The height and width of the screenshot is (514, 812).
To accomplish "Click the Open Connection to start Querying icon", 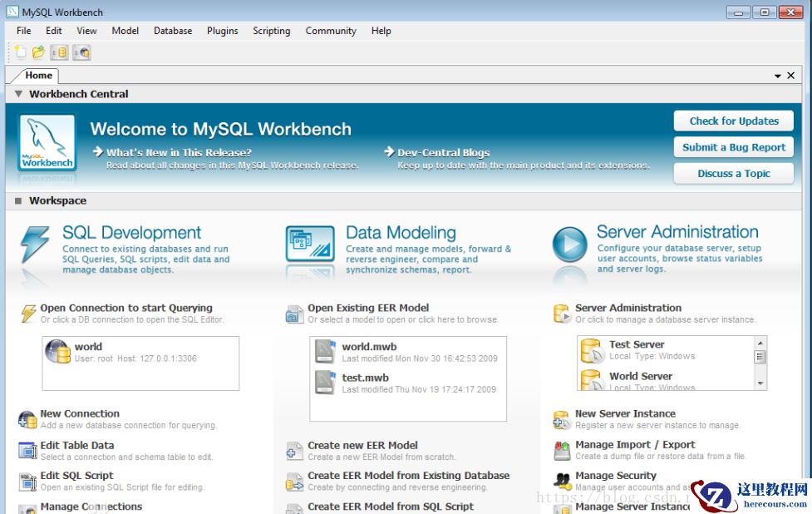I will (28, 314).
